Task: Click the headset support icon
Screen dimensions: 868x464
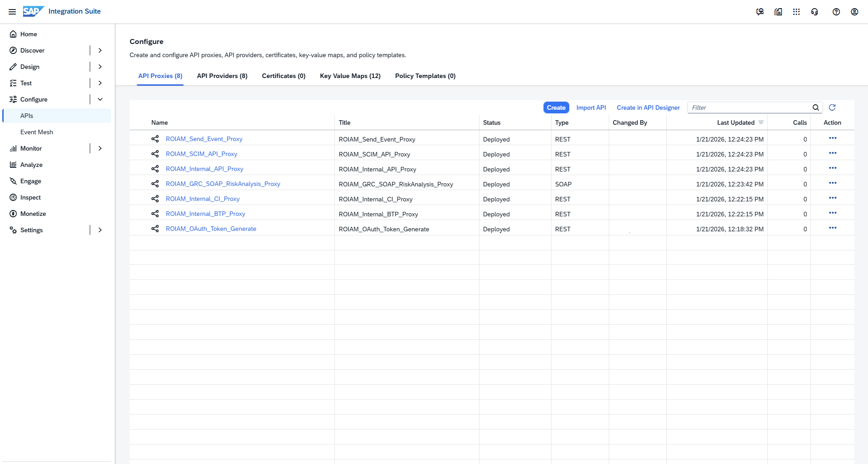Action: click(814, 12)
